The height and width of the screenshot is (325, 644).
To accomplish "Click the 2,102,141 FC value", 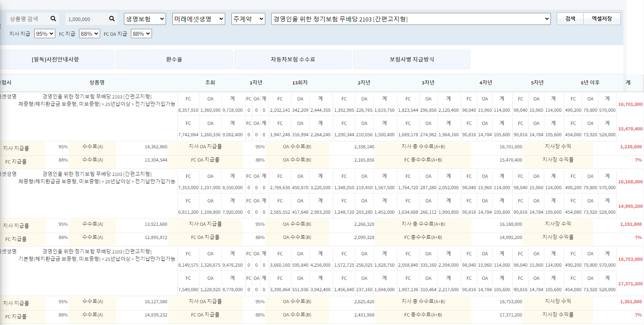I will coord(280,110).
